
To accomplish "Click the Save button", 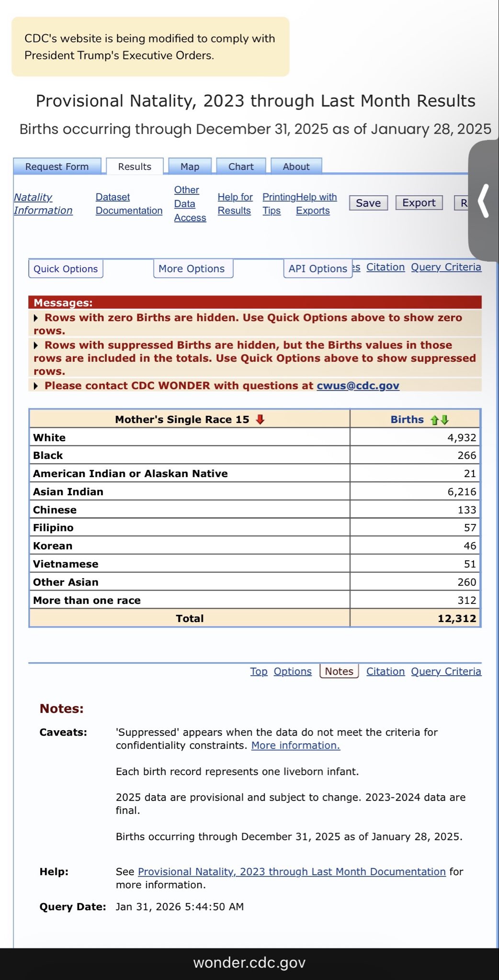I will click(368, 203).
